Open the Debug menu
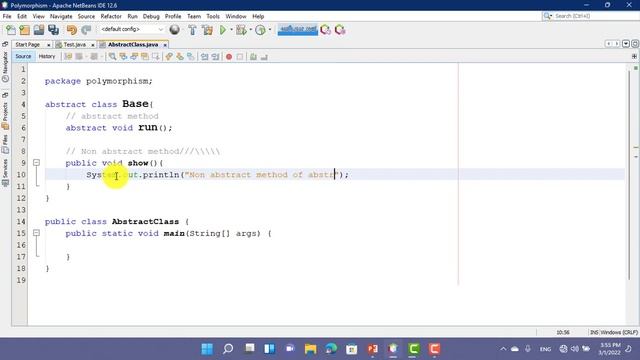Image resolution: width=640 pixels, height=360 pixels. (151, 16)
